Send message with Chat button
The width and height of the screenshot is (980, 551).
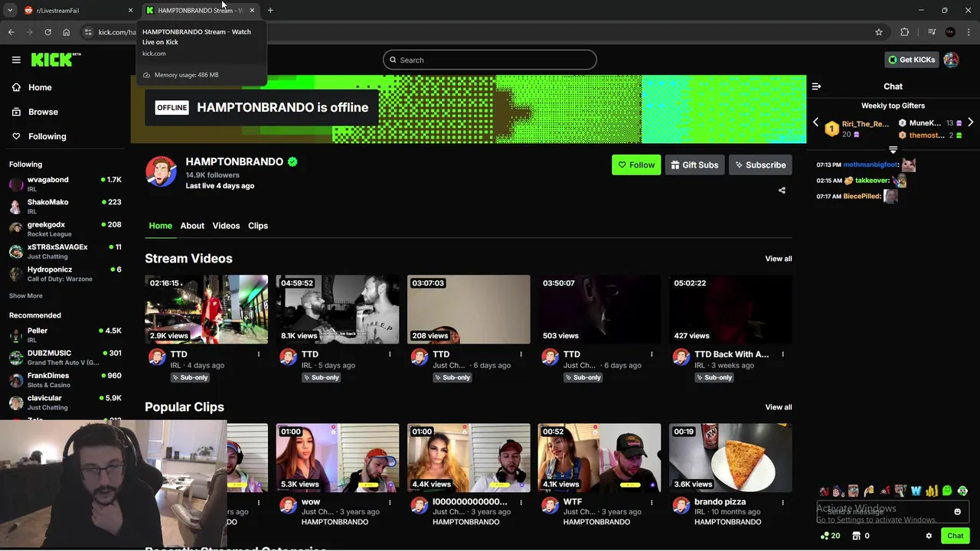[955, 536]
